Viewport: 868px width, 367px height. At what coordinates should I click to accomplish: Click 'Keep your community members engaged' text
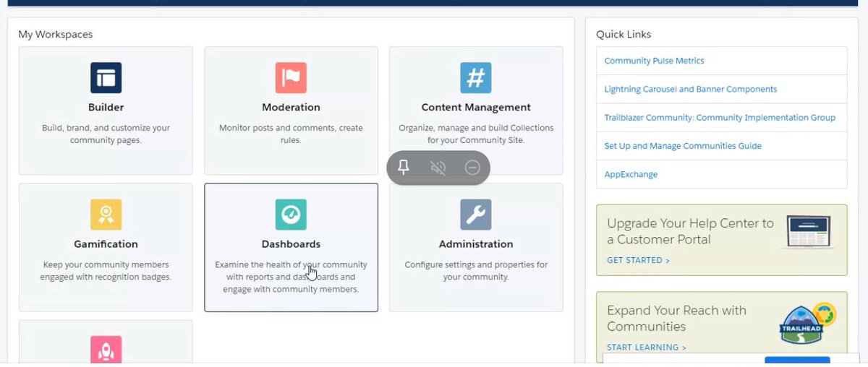tap(106, 271)
